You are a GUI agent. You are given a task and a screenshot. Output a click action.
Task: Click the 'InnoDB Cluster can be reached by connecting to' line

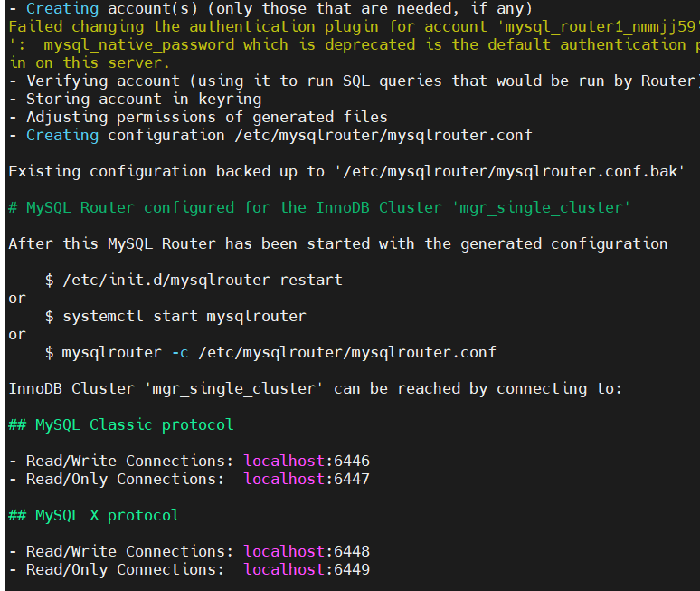(315, 388)
